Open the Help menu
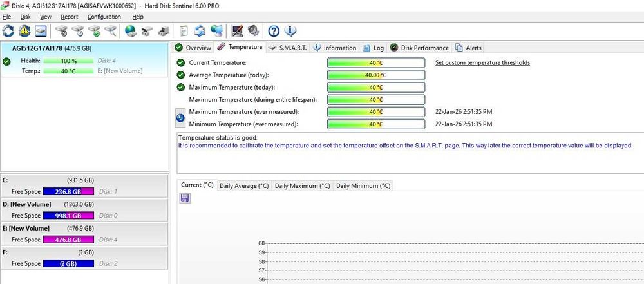The height and width of the screenshot is (284, 644). pos(138,17)
